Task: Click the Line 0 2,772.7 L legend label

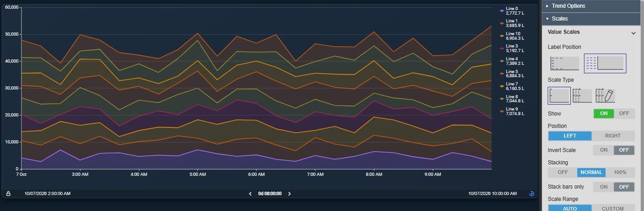Action: click(515, 11)
